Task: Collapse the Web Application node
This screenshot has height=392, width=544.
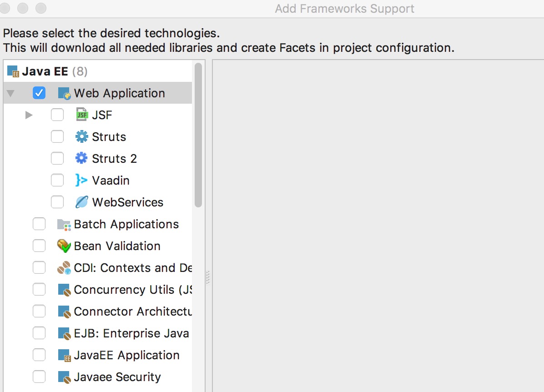Action: (x=10, y=93)
